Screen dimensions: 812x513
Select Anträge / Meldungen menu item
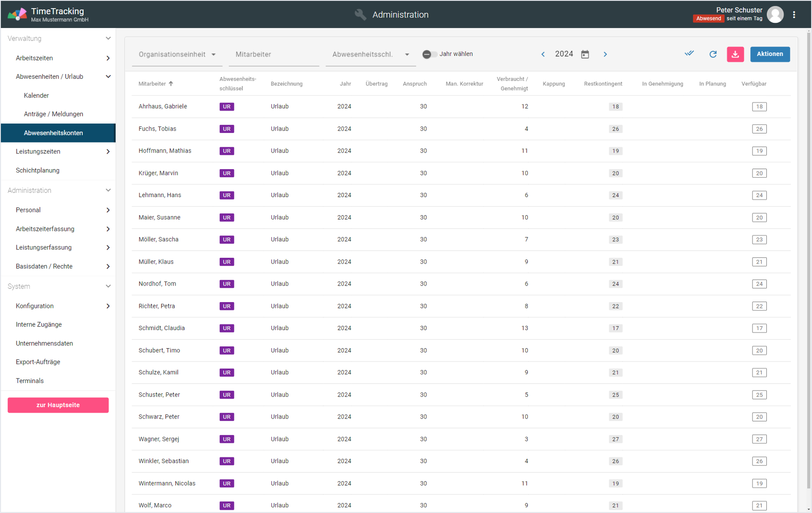tap(53, 114)
